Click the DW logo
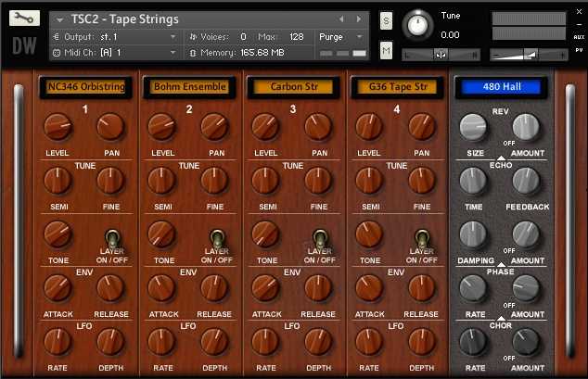The height and width of the screenshot is (379, 588). (21, 48)
